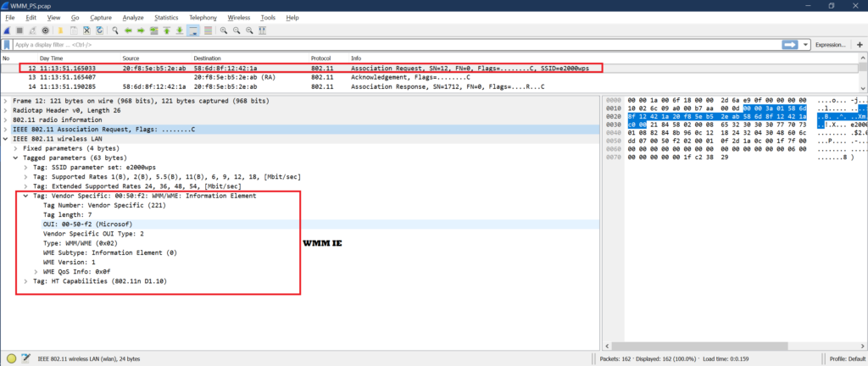Expand Tag HT Capabilities row
This screenshot has width=868, height=366.
(26, 281)
